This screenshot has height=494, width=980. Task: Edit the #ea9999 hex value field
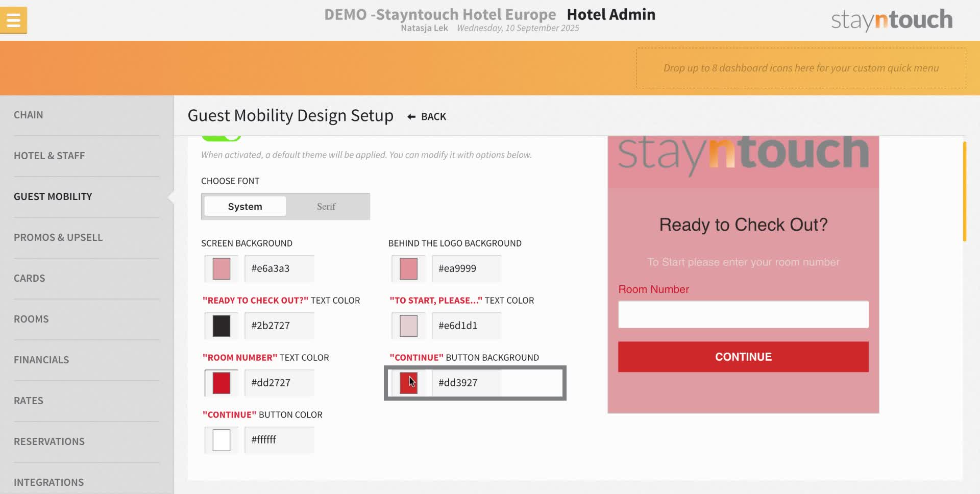point(467,268)
